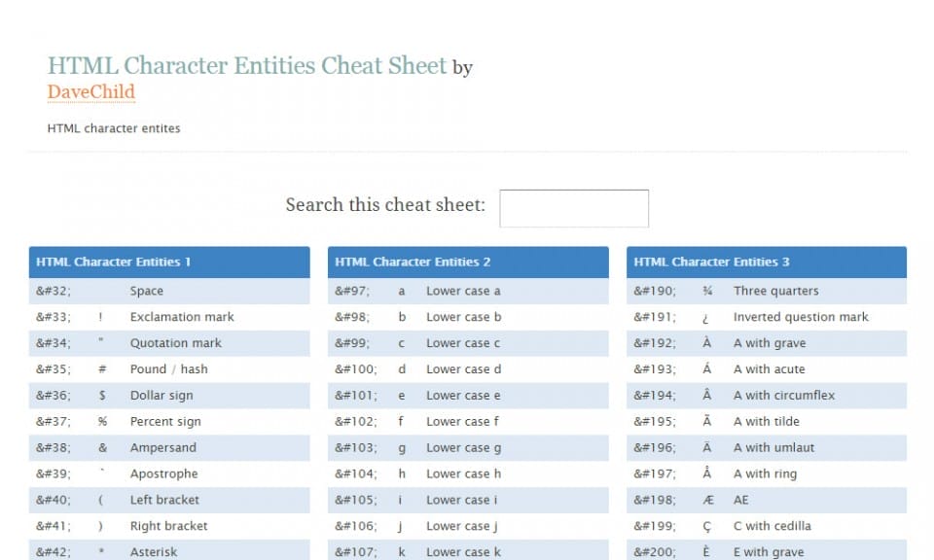Click the C with cedilla entity row
This screenshot has width=934, height=560.
[759, 526]
